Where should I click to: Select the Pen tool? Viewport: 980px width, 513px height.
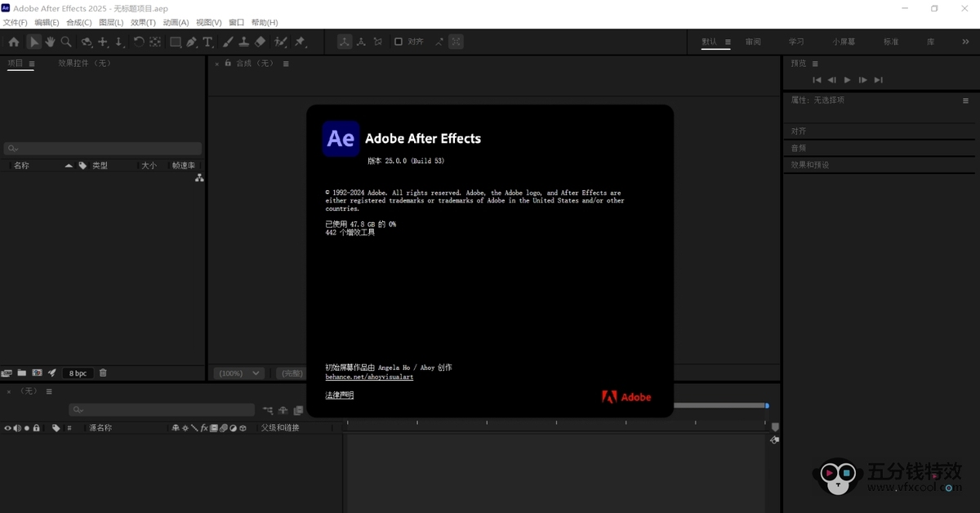[x=192, y=42]
